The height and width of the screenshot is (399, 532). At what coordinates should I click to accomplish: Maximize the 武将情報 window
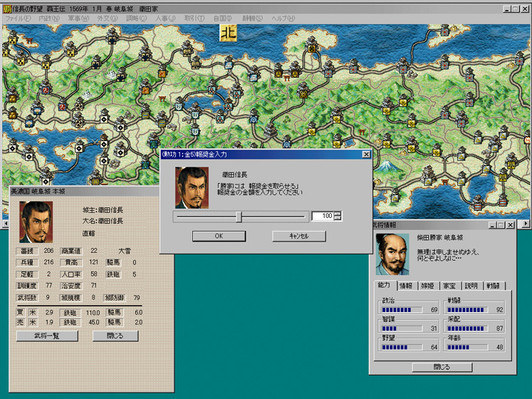point(501,225)
